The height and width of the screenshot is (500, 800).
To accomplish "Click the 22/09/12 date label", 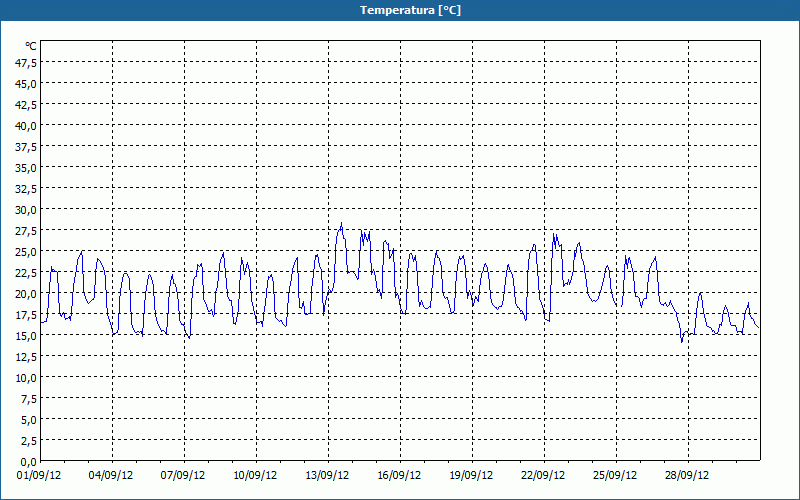I will pos(543,475).
